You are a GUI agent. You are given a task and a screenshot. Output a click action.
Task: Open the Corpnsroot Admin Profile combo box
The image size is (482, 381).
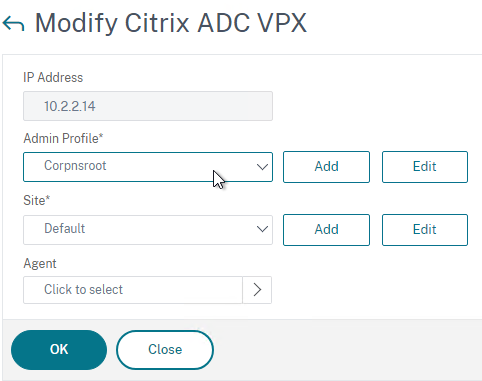click(x=148, y=167)
